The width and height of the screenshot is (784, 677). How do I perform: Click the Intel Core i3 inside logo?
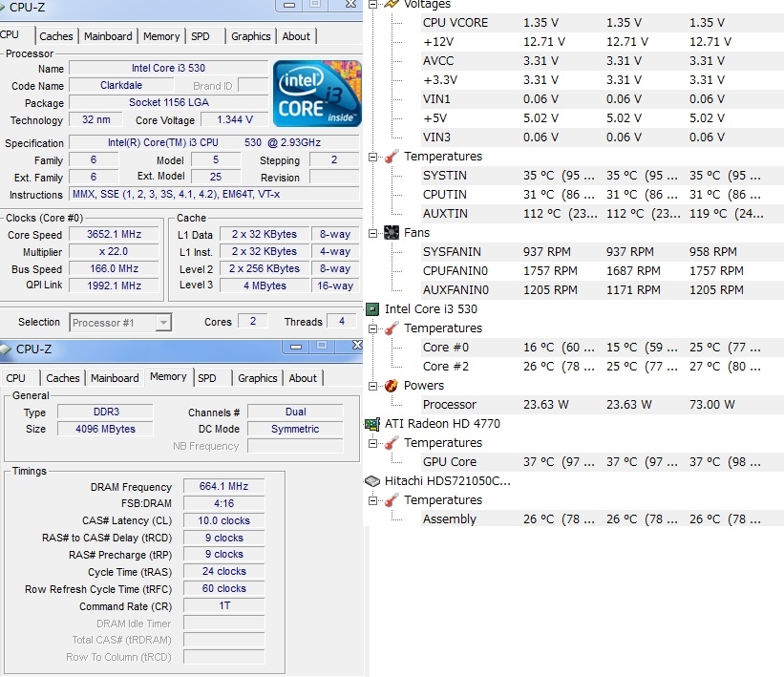click(317, 94)
